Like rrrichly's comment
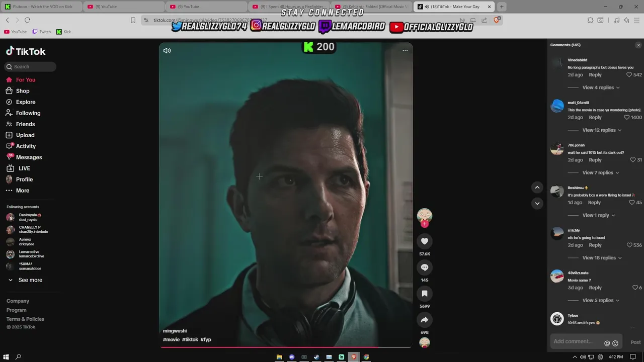The height and width of the screenshot is (362, 644). tap(629, 245)
